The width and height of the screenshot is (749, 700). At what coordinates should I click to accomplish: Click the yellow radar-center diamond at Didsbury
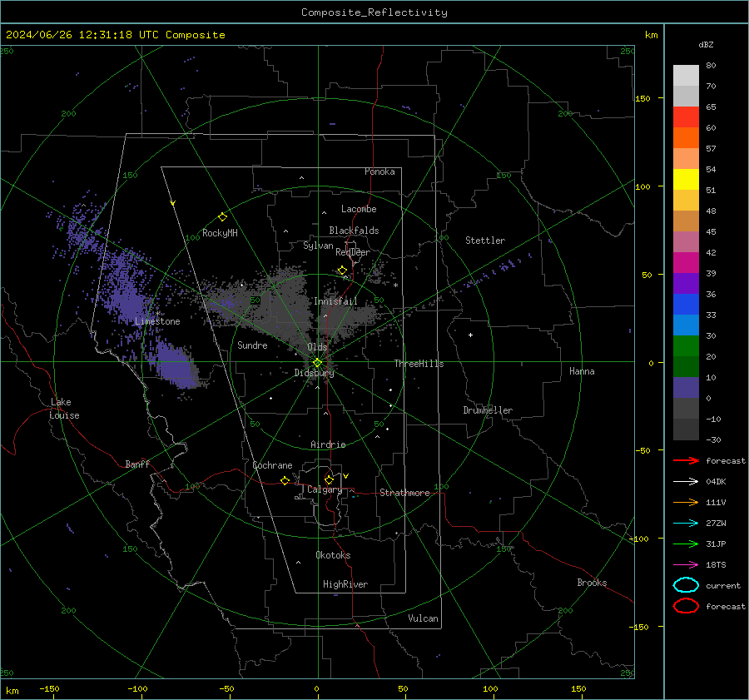point(317,363)
